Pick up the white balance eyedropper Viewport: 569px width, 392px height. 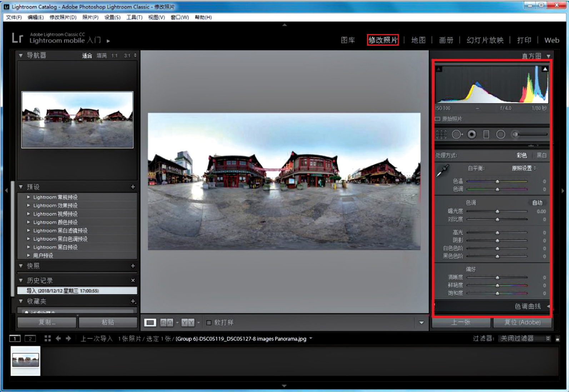pos(443,171)
